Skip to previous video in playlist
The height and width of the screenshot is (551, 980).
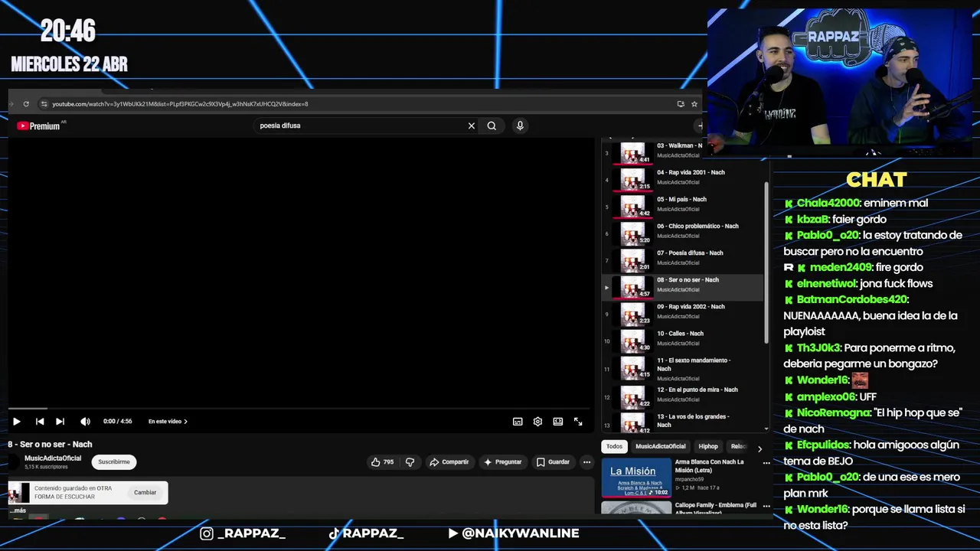click(x=40, y=422)
